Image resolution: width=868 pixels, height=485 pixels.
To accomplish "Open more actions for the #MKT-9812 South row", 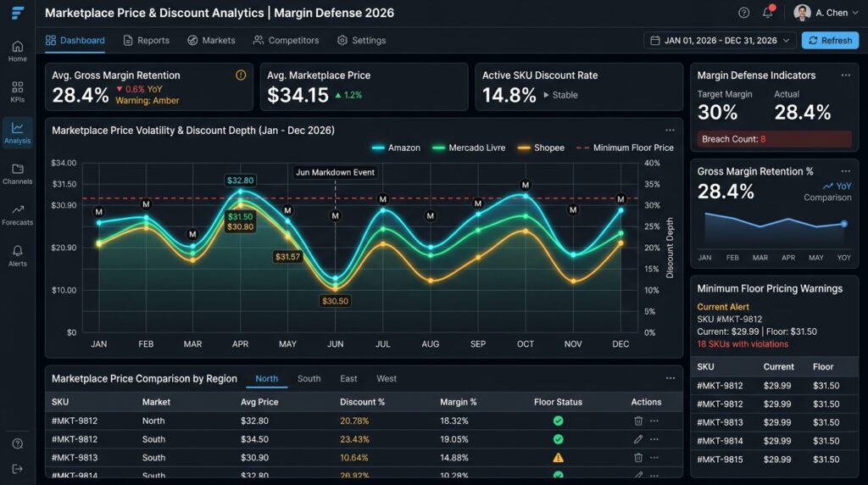I will 654,439.
